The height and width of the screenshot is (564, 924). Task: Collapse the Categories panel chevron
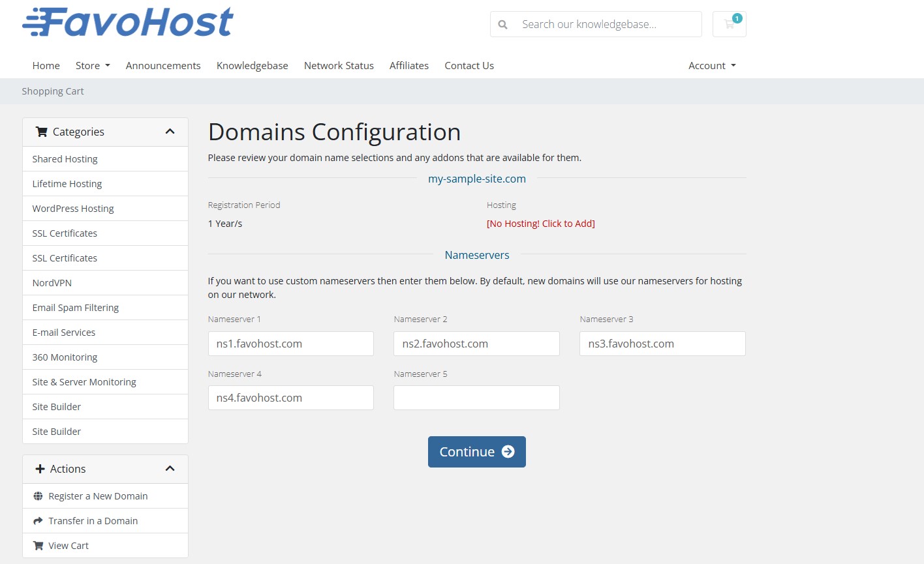pos(170,132)
